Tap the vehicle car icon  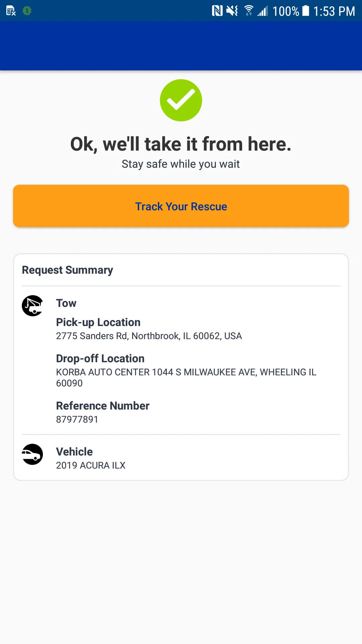33,454
